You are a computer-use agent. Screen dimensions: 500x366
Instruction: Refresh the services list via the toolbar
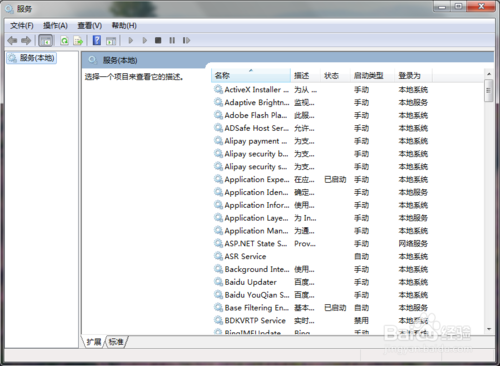tap(64, 41)
